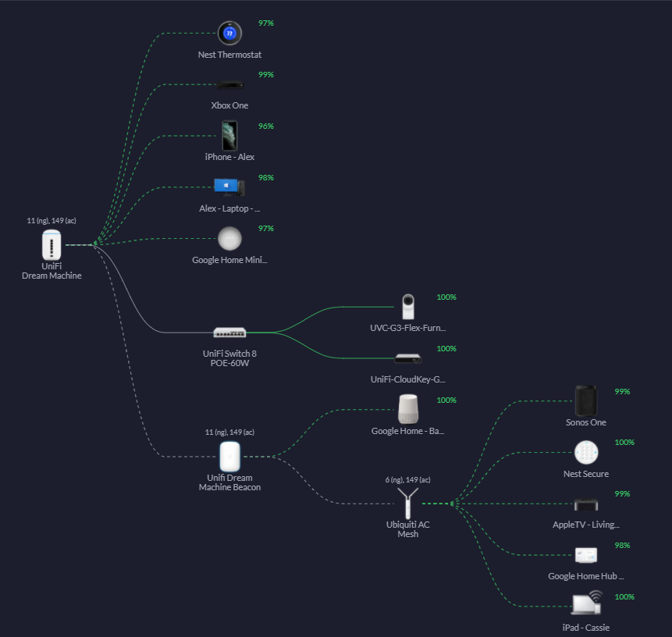Screen dimensions: 672x637
Task: Select the iPad - Cassie device icon
Action: pos(587,603)
